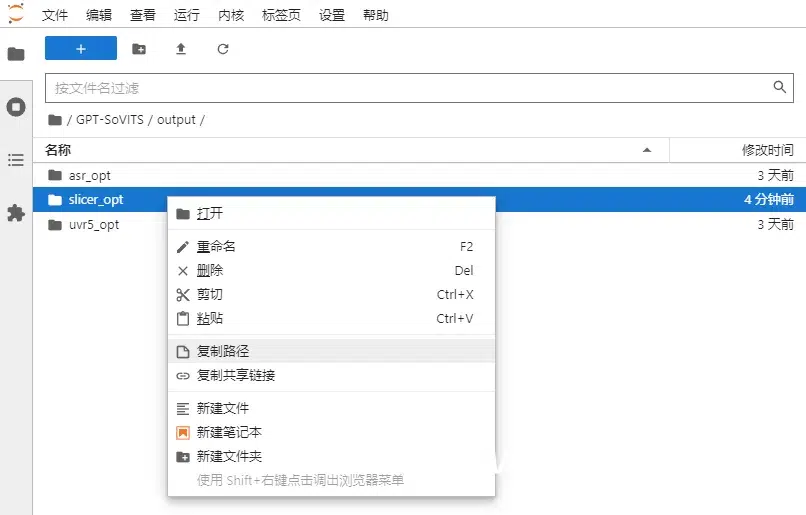Go to GPT-SoVITS in breadcrumb path
Image resolution: width=806 pixels, height=515 pixels.
(109, 120)
